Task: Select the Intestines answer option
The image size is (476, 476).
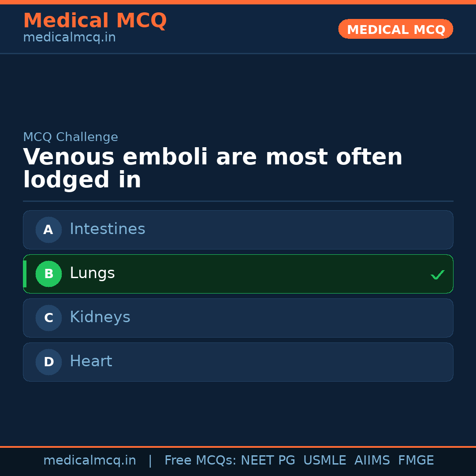Action: point(238,230)
